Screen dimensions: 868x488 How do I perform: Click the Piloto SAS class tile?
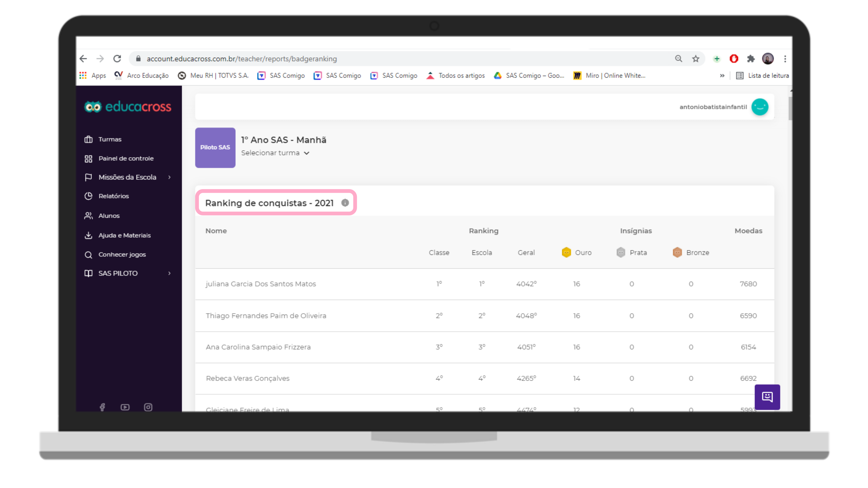215,147
